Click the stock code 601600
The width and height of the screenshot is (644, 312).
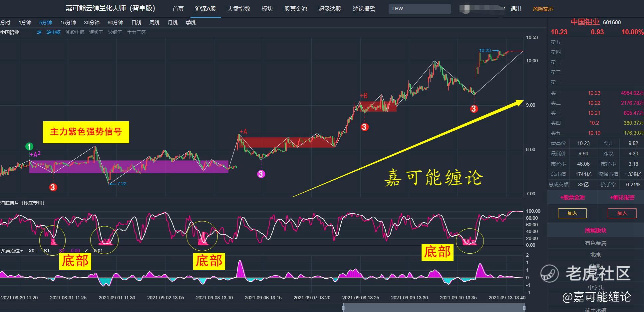(612, 22)
